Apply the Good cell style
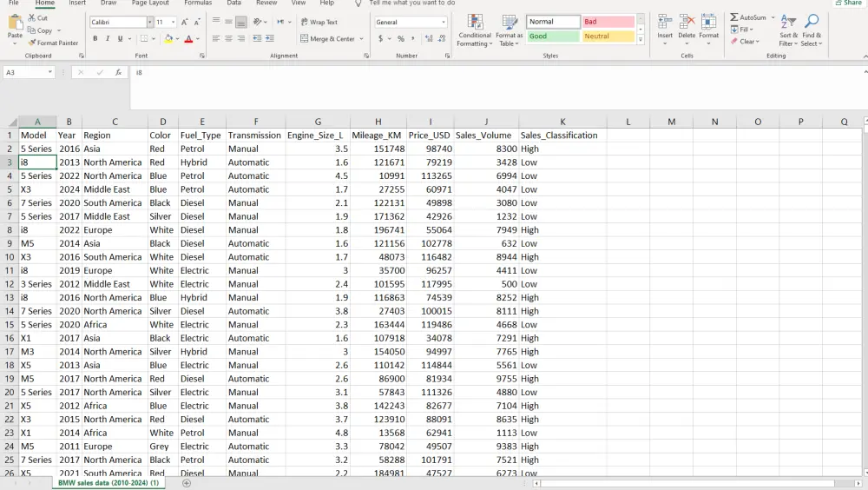Viewport: 868px width, 490px height. pos(553,36)
